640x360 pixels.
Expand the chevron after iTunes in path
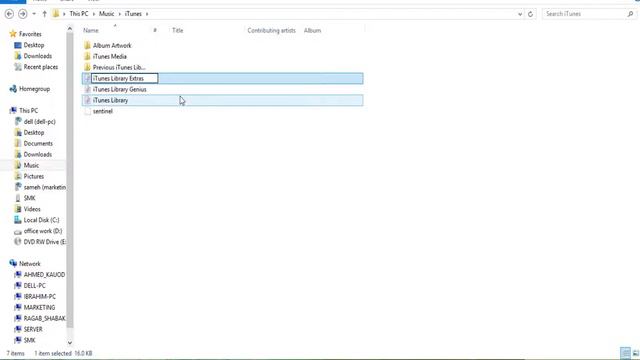147,14
